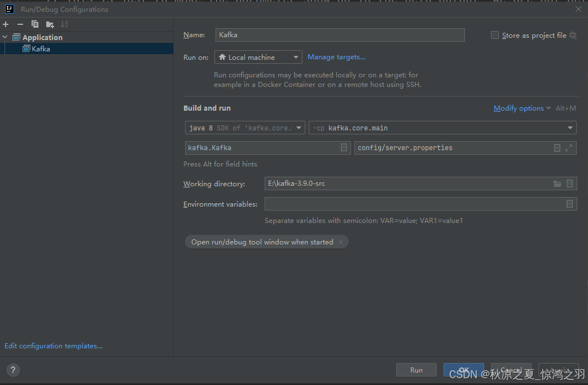Open the classpath kafka.core.main dropdown

point(442,128)
